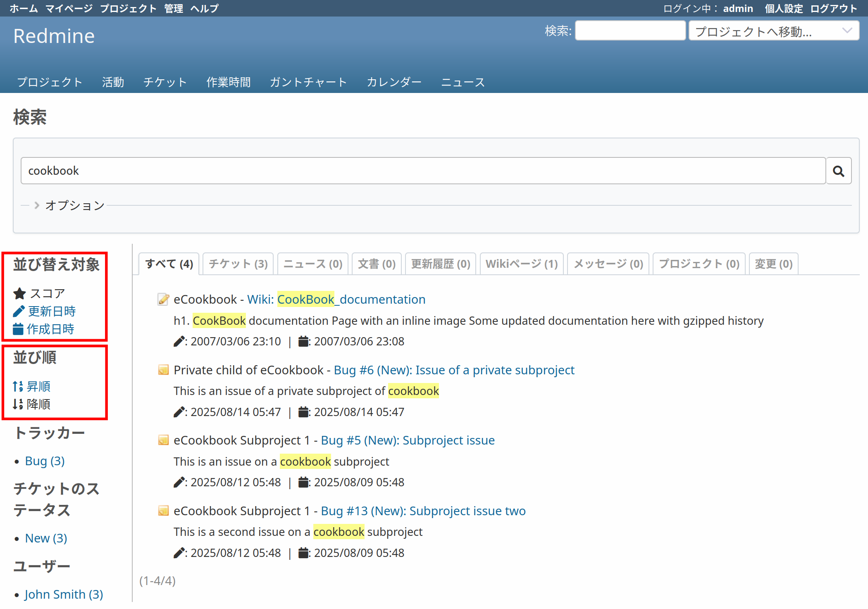Screen dimensions: 868x609
Task: Click the wiki page icon for CookBook_documentation
Action: point(163,299)
